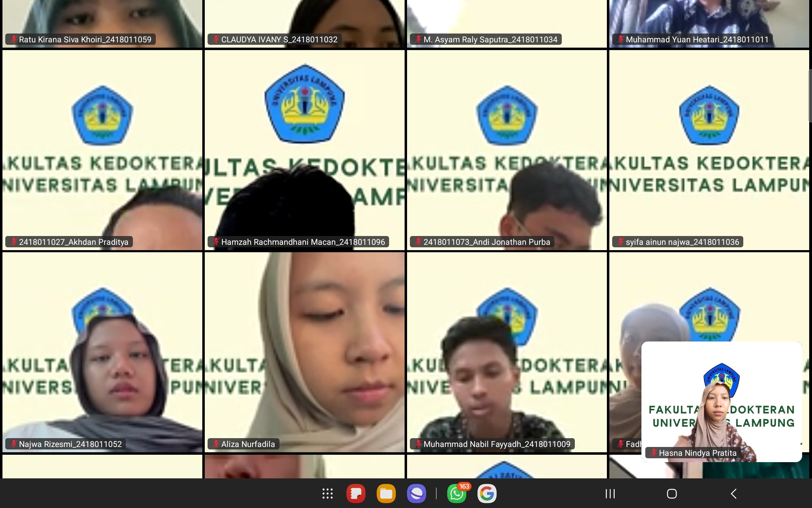Click muted mic icon beside syifa ainun najwa
This screenshot has width=812, height=508.
click(620, 242)
